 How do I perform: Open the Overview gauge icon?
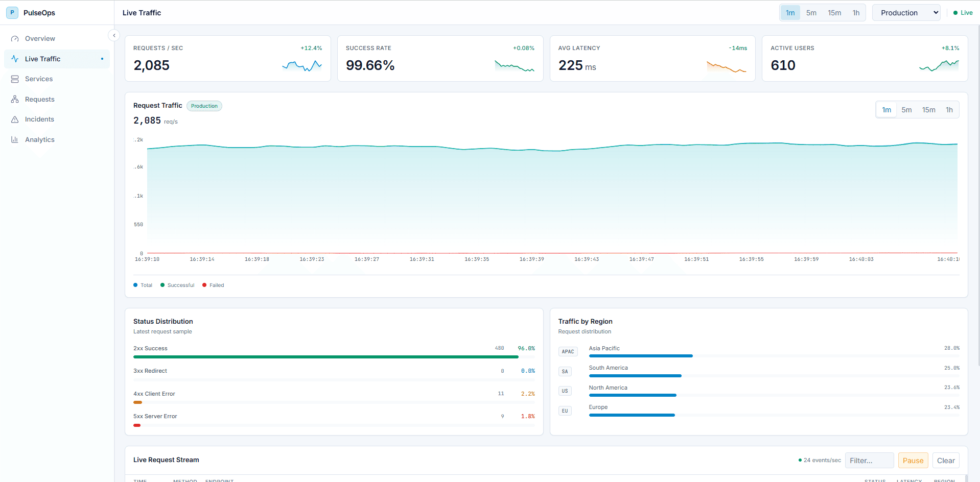[x=15, y=39]
